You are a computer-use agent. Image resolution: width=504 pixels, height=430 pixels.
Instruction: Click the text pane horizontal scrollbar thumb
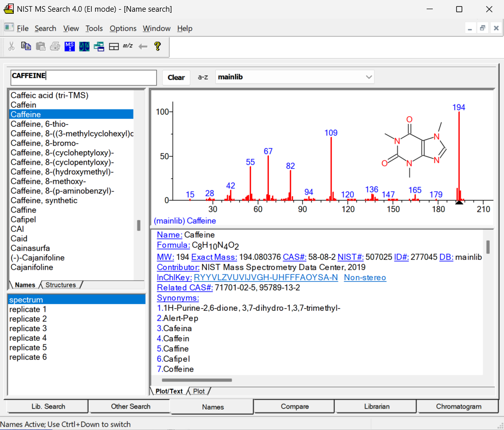click(x=197, y=380)
